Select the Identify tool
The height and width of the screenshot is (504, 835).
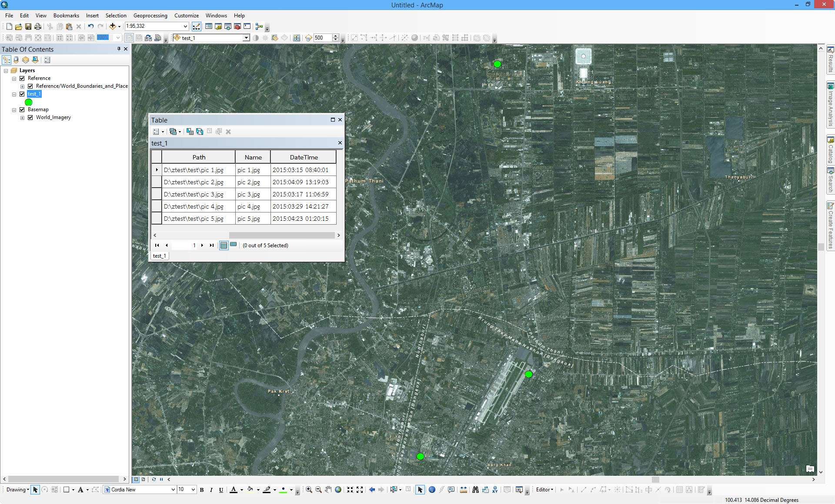point(432,490)
